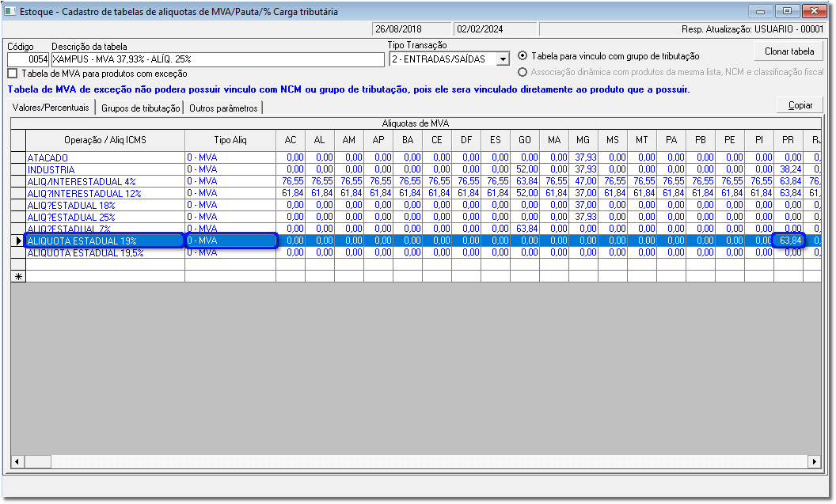Minimize the Estoque window
Screen dimensions: 836x504
760,11
